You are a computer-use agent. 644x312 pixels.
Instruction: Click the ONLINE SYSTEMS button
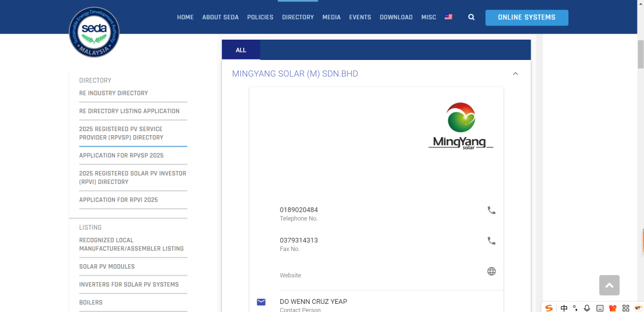526,17
